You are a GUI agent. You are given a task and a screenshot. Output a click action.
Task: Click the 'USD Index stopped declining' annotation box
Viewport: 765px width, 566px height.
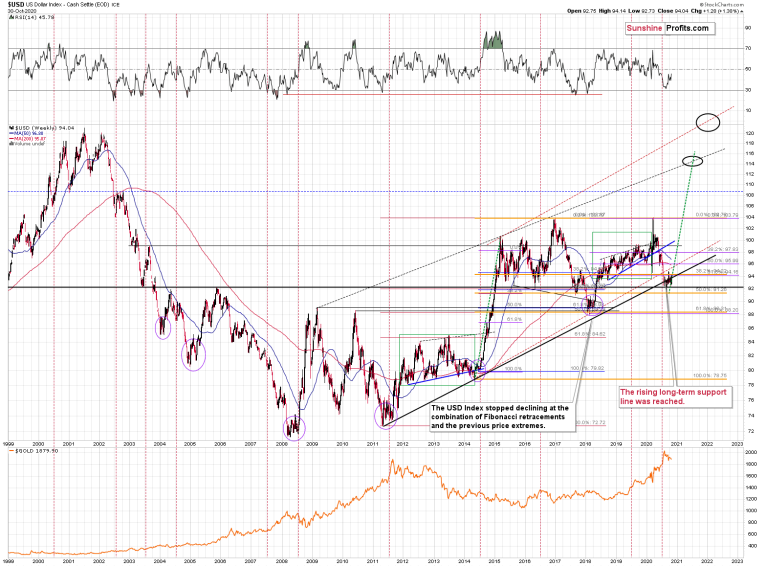pyautogui.click(x=501, y=417)
